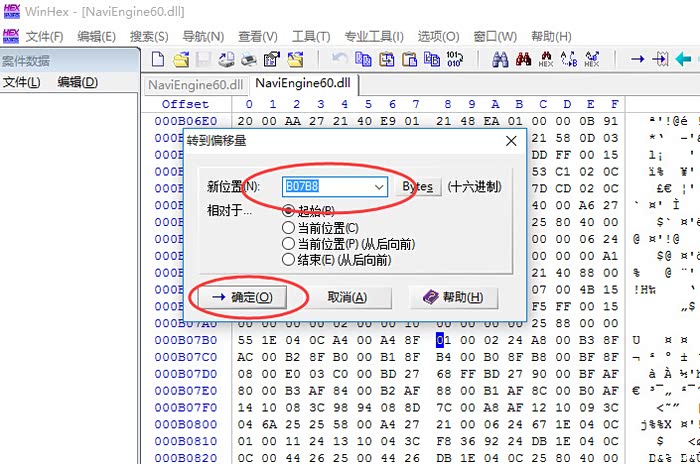This screenshot has height=464, width=700.
Task: Select the 起始(B) radio button
Action: (289, 211)
